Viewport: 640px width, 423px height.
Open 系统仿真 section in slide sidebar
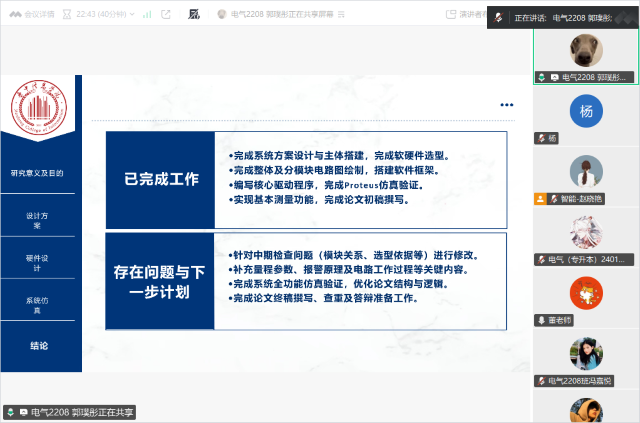coord(37,305)
